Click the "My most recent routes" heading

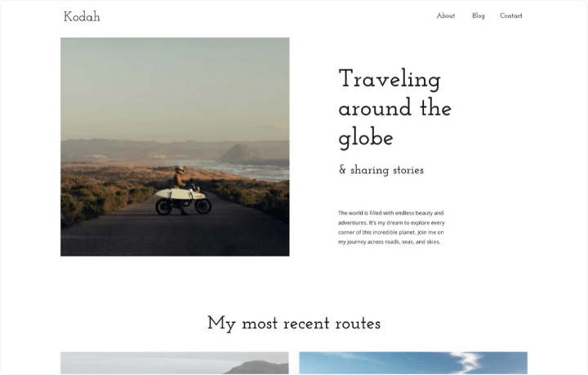293,324
